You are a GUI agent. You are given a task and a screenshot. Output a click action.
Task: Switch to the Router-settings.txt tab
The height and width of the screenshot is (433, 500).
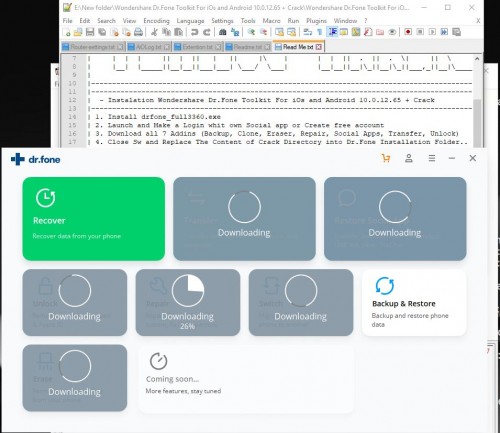93,47
